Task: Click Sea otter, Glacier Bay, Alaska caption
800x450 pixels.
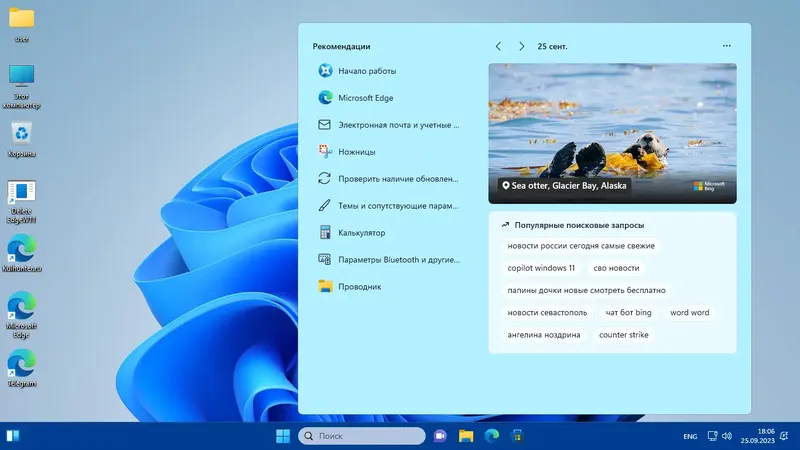Action: pyautogui.click(x=564, y=186)
